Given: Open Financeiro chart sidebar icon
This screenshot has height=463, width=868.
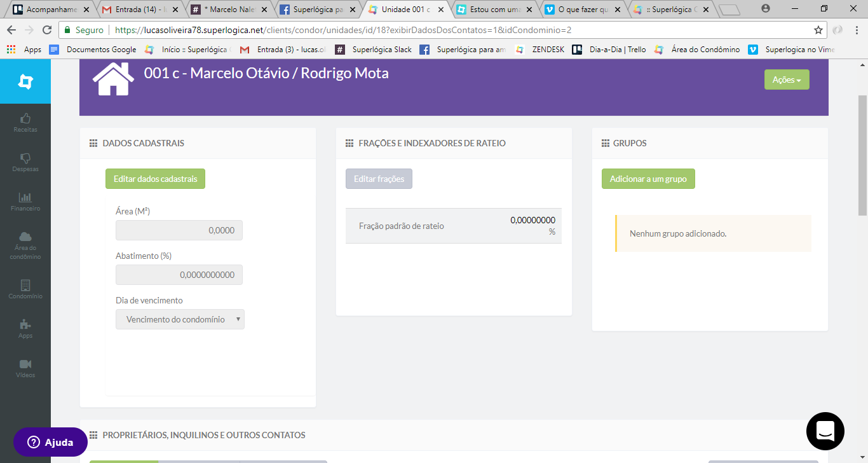Looking at the screenshot, I should click(25, 197).
